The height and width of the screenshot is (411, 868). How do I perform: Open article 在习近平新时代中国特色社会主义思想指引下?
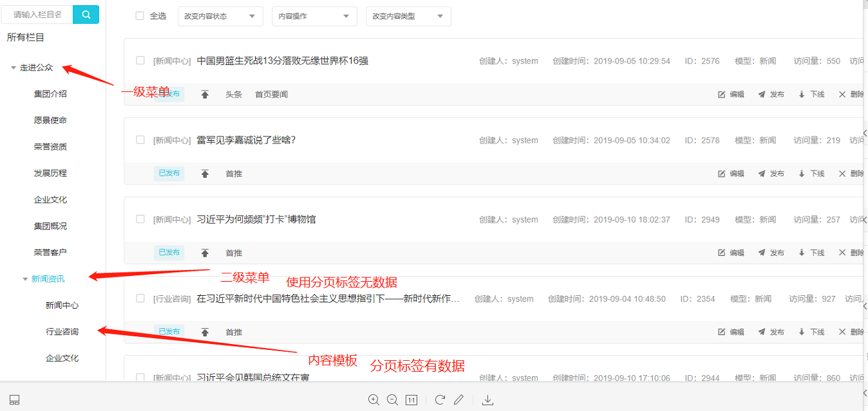328,298
